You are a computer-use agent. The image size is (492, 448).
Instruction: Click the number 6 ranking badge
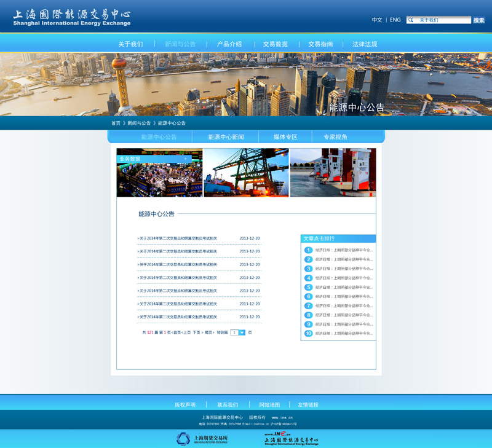[x=309, y=296]
